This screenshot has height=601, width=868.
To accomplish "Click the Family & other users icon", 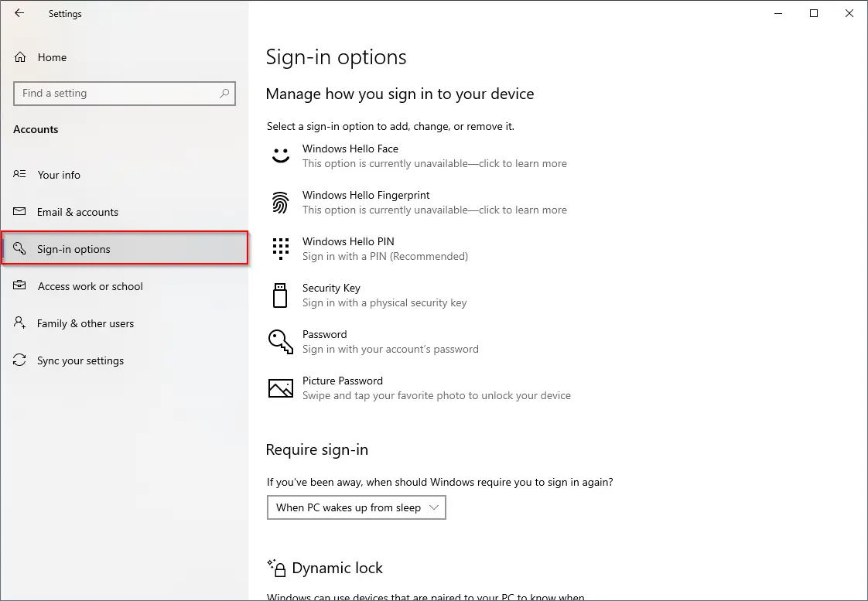I will (x=19, y=323).
